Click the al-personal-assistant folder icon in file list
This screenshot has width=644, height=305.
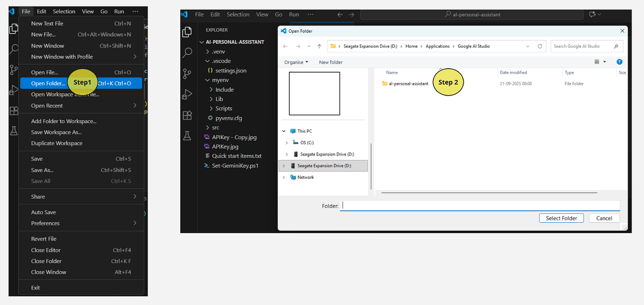point(385,84)
